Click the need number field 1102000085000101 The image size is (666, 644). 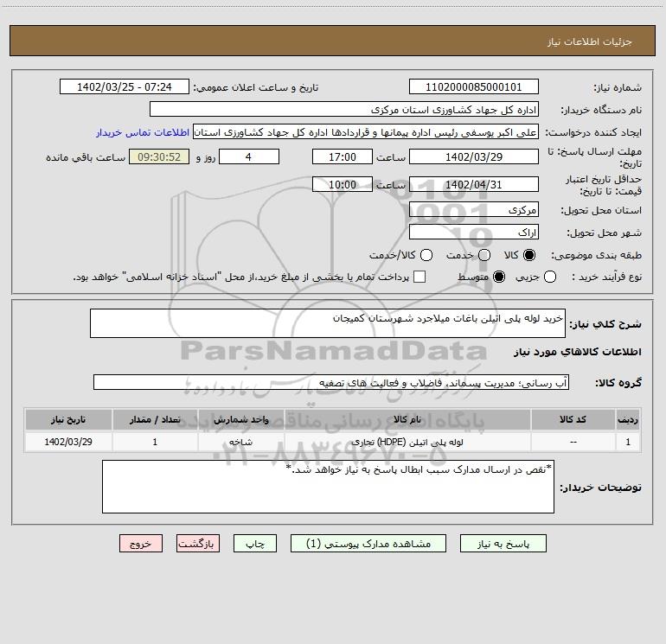tap(474, 87)
